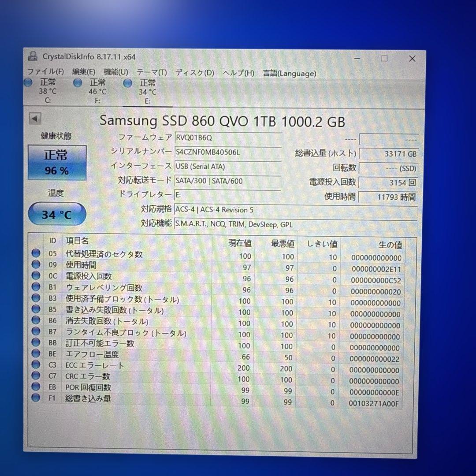Click the CrystalDiskInfo app icon in title bar
The image size is (476, 476).
click(x=33, y=56)
